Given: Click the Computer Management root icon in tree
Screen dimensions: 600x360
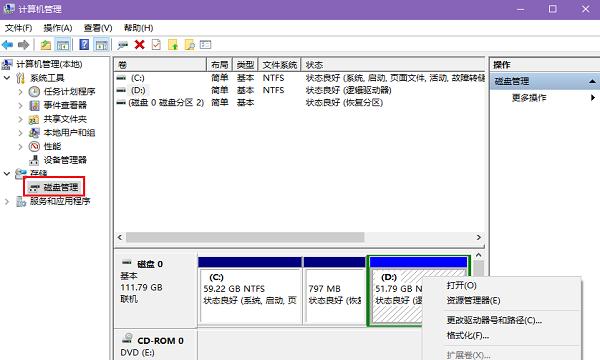Looking at the screenshot, I should click(x=7, y=64).
